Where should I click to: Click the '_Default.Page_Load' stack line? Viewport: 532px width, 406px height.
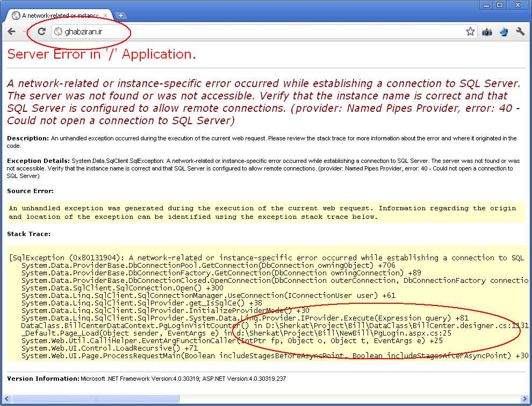pos(236,333)
